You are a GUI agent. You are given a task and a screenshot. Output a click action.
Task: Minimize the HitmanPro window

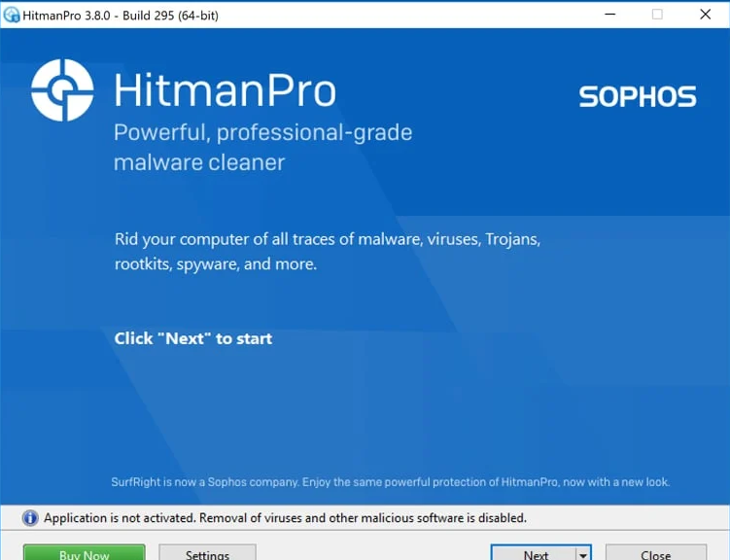coord(609,15)
